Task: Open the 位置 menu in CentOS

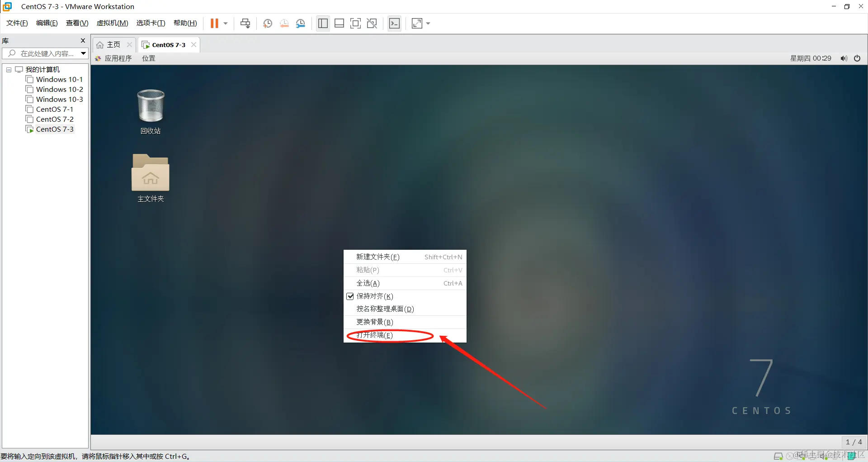Action: 149,58
